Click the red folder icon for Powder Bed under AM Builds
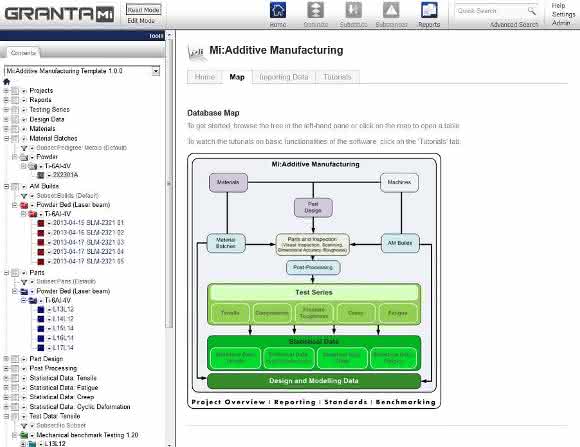 [24, 205]
